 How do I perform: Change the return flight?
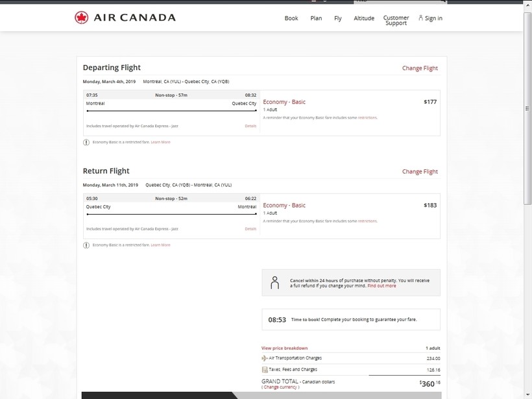420,172
